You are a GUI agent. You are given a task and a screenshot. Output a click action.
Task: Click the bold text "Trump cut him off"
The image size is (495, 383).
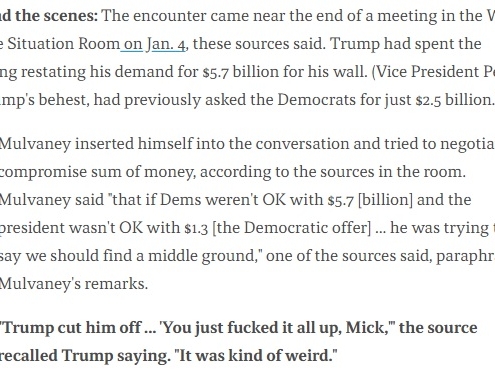click(x=72, y=328)
